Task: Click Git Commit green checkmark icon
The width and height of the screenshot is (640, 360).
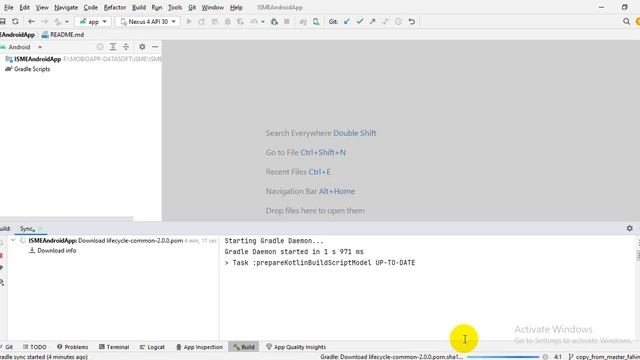Action: 360,22
